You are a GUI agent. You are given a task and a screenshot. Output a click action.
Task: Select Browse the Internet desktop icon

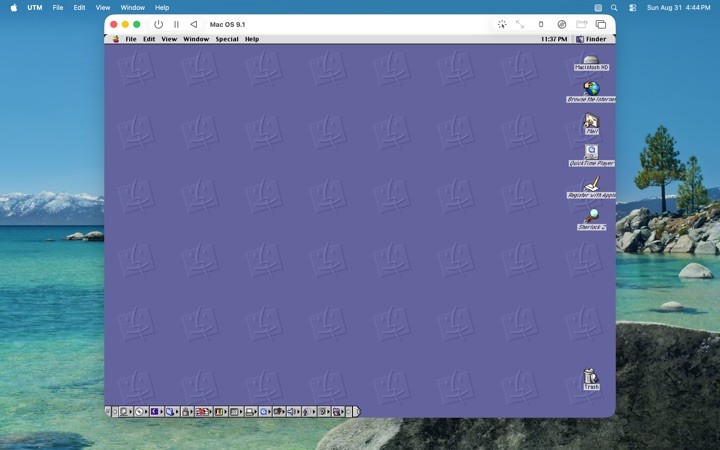tap(591, 92)
